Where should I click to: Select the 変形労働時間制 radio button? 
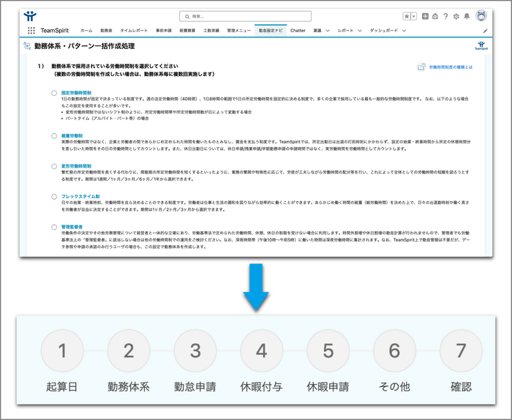(54, 166)
